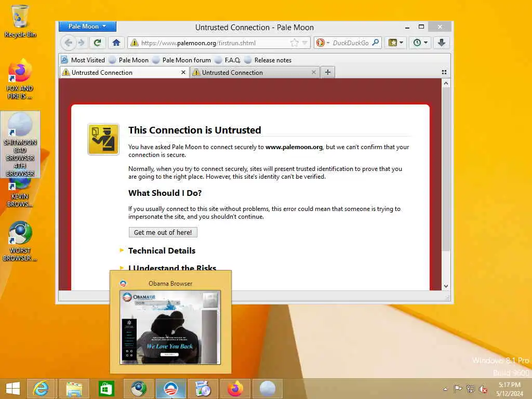Open the History clock dropdown

pyautogui.click(x=420, y=43)
